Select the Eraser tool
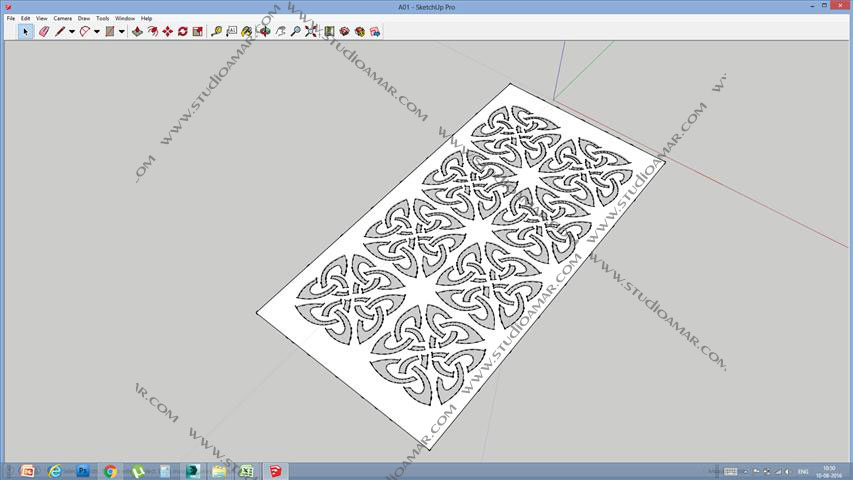 (44, 32)
